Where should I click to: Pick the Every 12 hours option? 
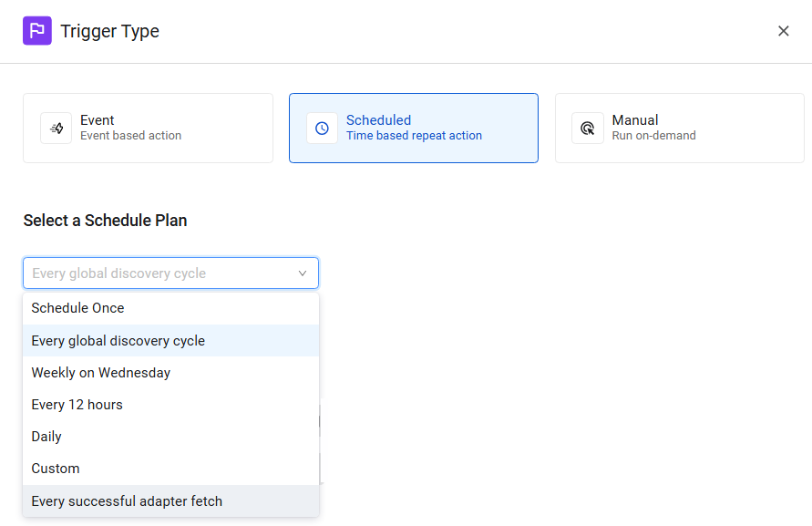click(x=77, y=405)
